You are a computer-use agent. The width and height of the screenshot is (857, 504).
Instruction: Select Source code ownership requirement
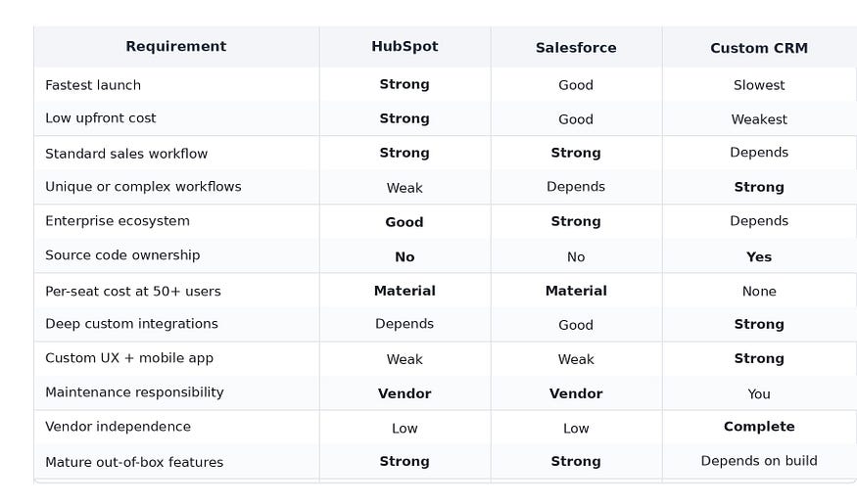click(122, 255)
